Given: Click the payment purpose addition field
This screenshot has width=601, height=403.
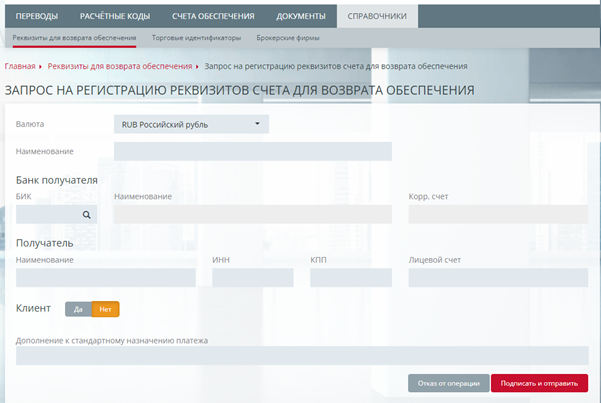Looking at the screenshot, I should point(302,355).
